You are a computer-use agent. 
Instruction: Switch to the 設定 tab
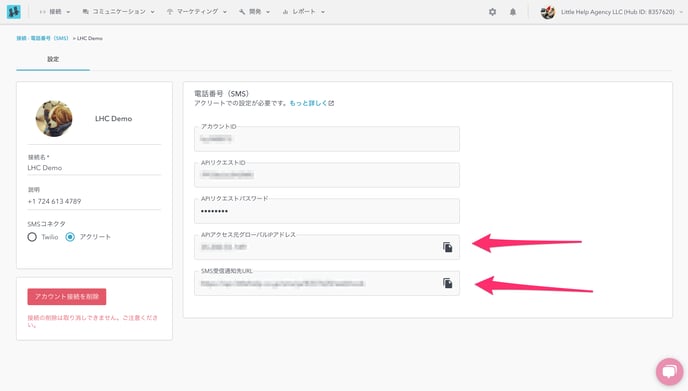click(x=53, y=59)
